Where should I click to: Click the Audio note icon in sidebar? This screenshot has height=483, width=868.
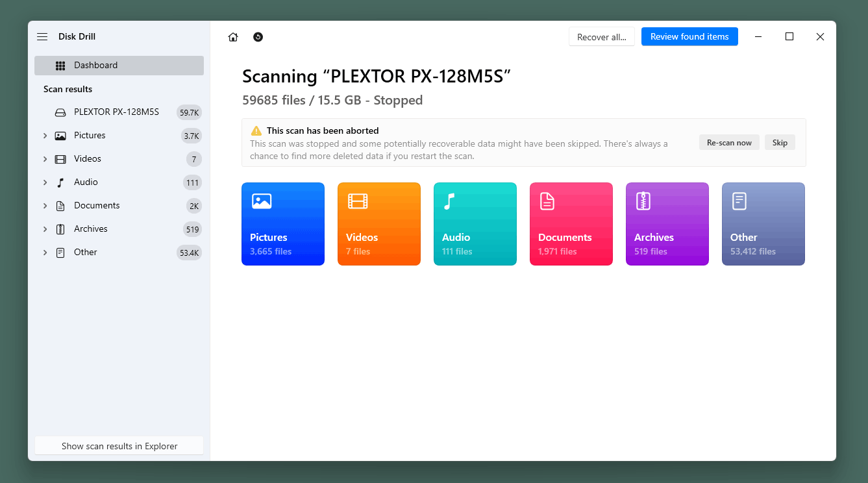click(x=60, y=182)
